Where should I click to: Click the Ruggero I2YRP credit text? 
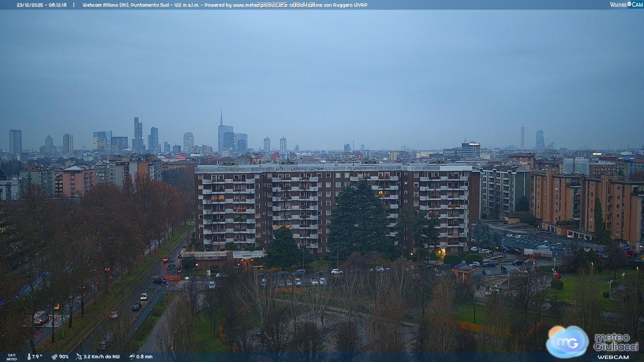point(347,5)
